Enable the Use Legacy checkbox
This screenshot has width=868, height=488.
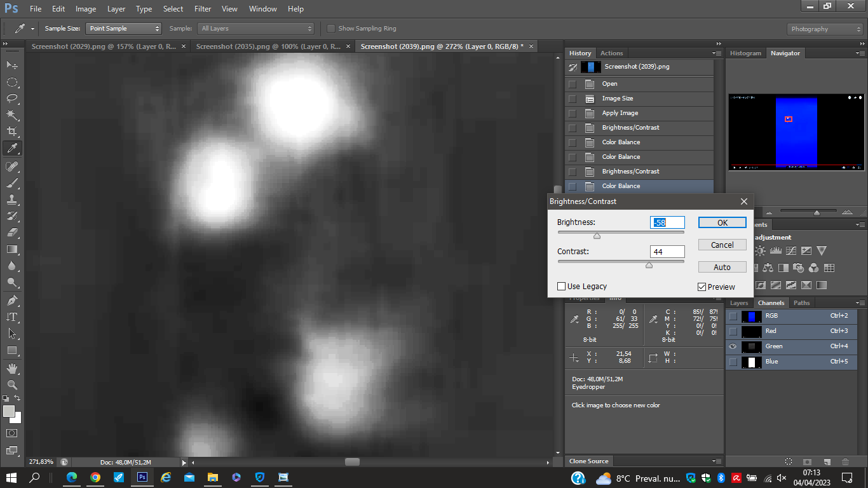[x=562, y=287]
